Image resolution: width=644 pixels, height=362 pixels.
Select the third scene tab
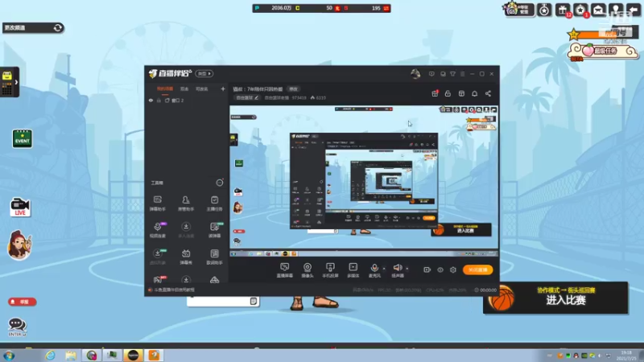coord(202,88)
